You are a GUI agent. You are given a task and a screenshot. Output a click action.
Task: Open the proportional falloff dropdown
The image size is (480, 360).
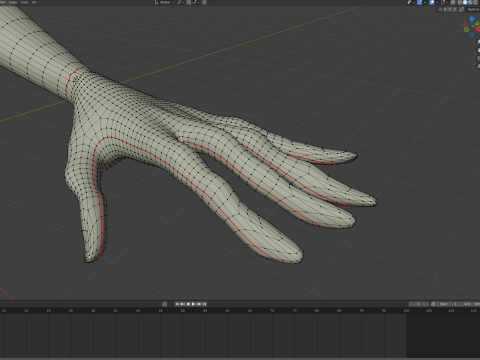tap(211, 2)
